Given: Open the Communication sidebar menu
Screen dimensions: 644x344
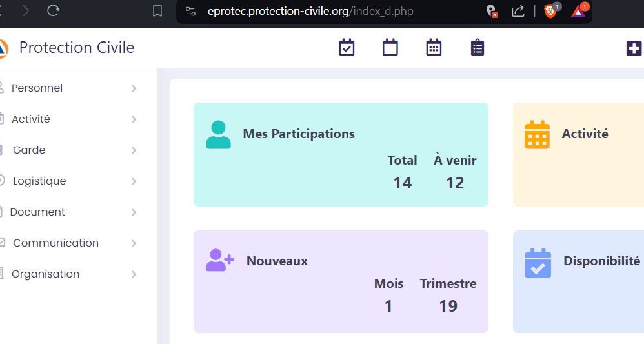Looking at the screenshot, I should coord(55,243).
